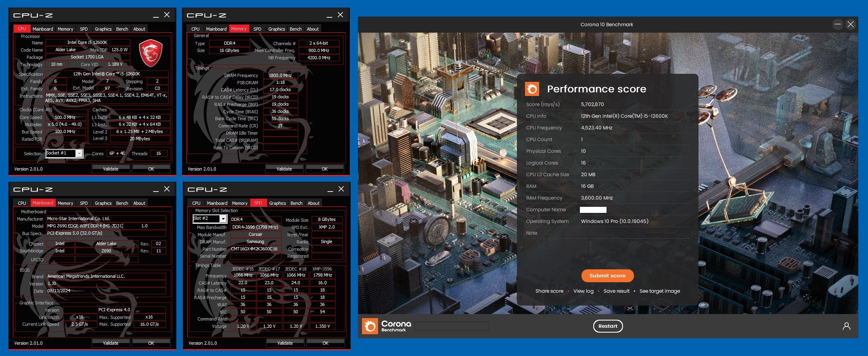Open Graphics tab in the Memory CPU-Z window
The height and width of the screenshot is (356, 868).
point(276,29)
